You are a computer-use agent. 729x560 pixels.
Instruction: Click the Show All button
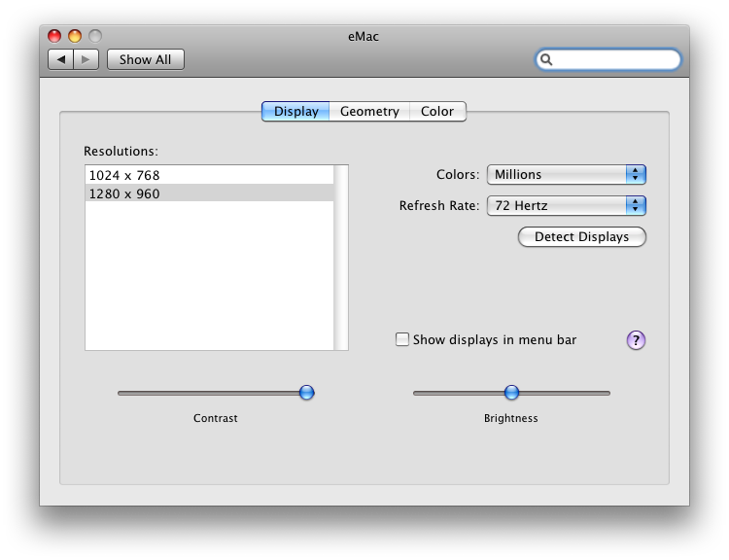pyautogui.click(x=146, y=59)
